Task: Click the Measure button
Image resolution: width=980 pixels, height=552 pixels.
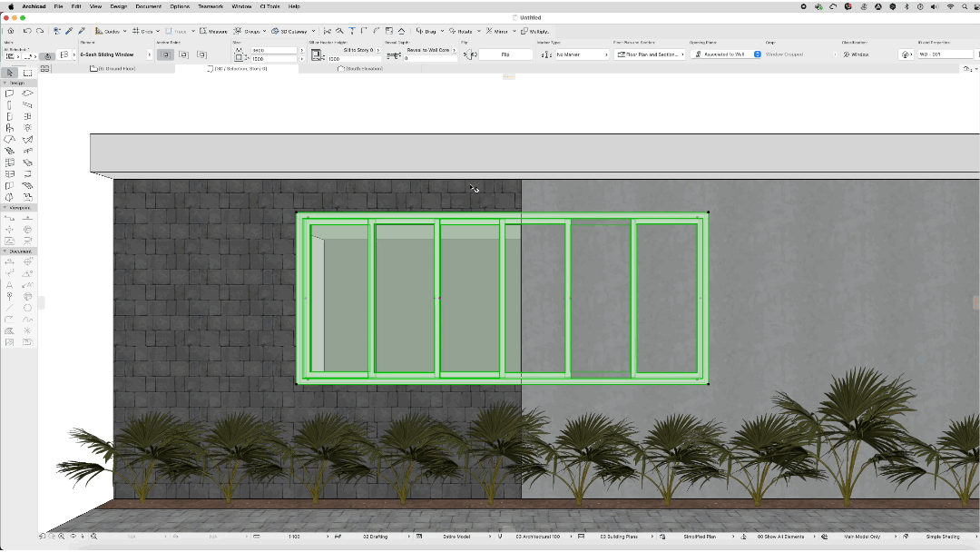Action: point(214,31)
